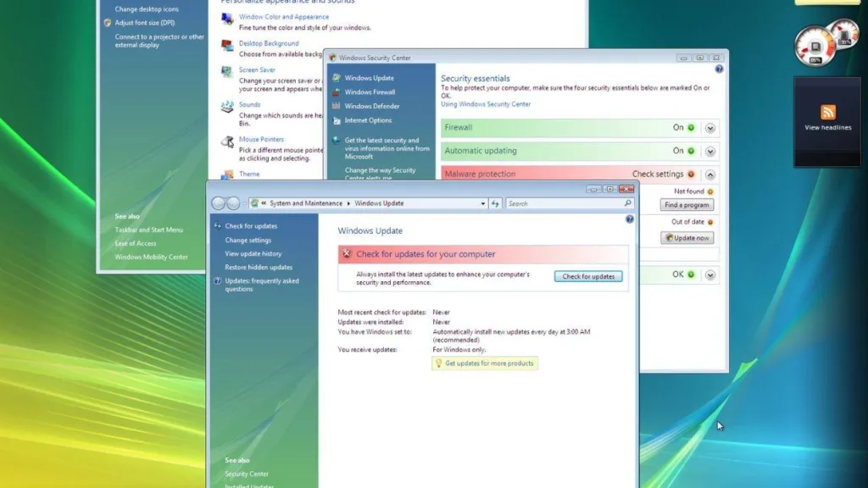Click the search magnifier icon in Windows Update
This screenshot has height=488, width=868.
627,203
